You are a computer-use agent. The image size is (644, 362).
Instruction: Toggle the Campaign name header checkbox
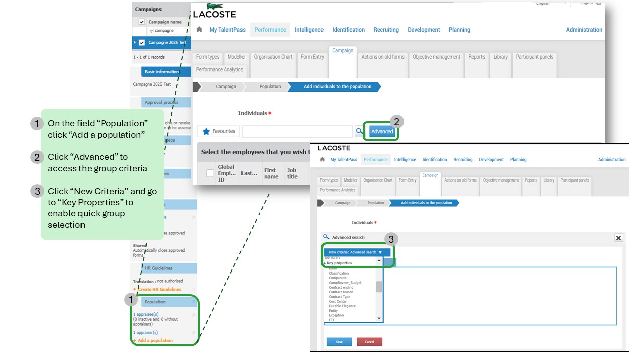(142, 22)
